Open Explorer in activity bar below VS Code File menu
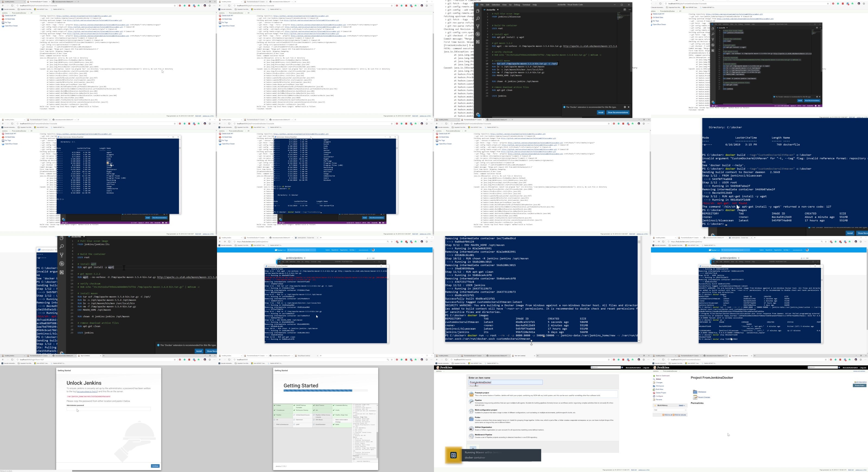 tap(478, 11)
